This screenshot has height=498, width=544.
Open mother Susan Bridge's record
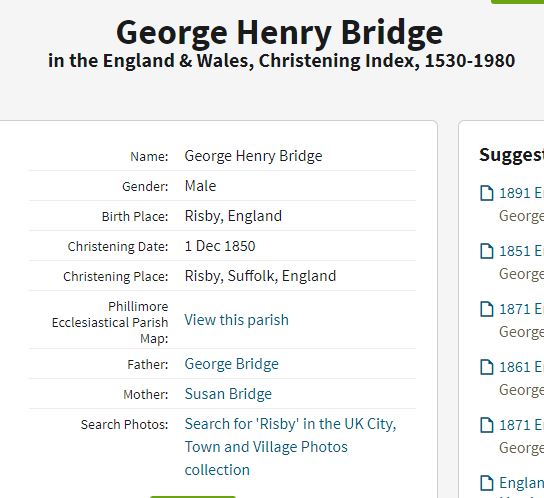pyautogui.click(x=228, y=394)
